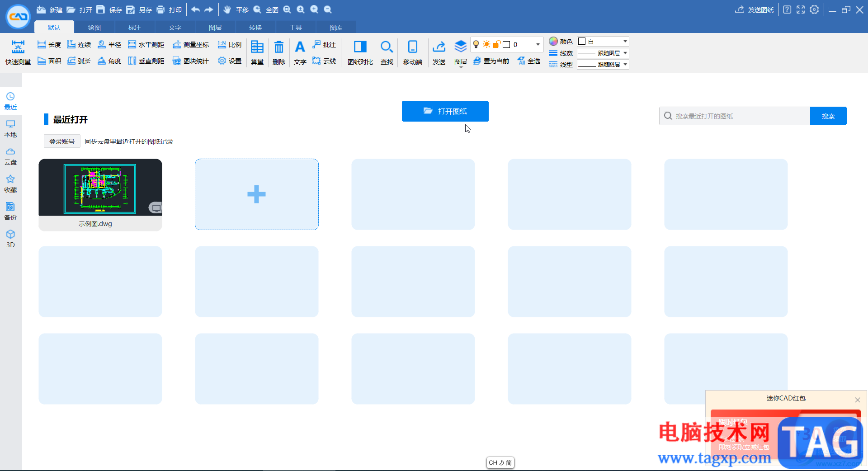
Task: Open the 3D sidebar section
Action: pos(10,239)
